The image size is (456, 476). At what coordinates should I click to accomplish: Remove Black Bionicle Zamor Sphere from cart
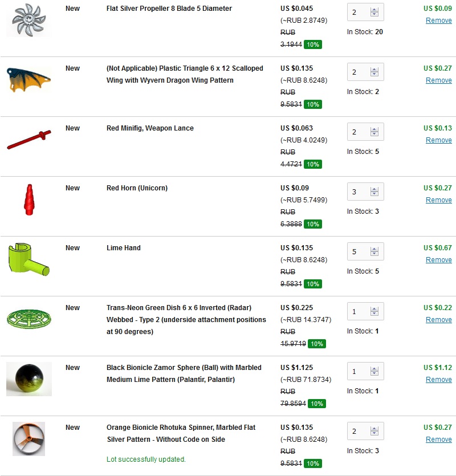coord(438,380)
